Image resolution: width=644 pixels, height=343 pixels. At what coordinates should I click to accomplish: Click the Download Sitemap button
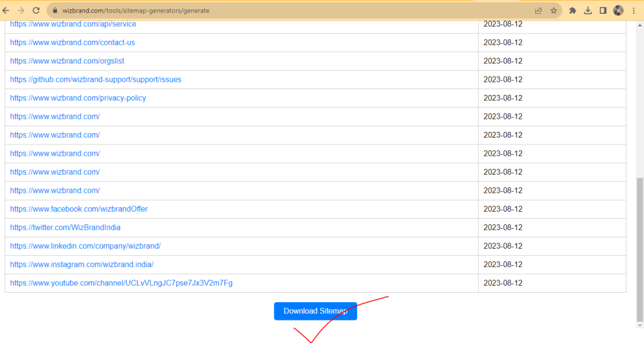tap(315, 311)
